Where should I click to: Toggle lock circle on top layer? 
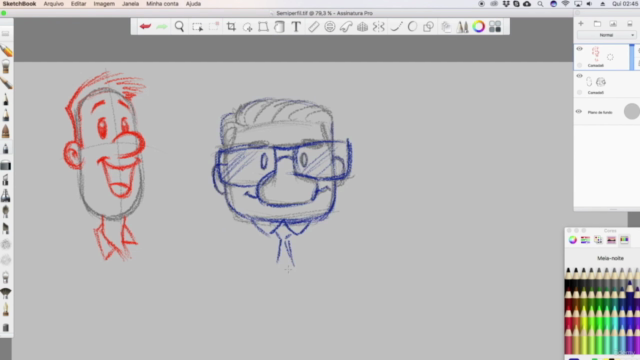pyautogui.click(x=579, y=65)
